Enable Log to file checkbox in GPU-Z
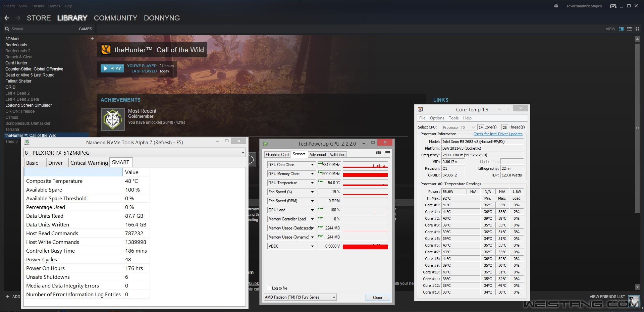This screenshot has height=312, width=644. coord(269,288)
